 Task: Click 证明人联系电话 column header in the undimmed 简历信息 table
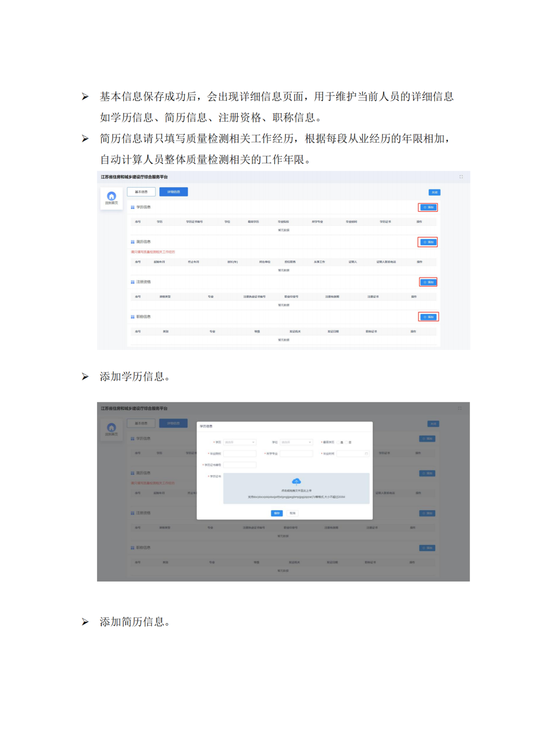click(386, 262)
